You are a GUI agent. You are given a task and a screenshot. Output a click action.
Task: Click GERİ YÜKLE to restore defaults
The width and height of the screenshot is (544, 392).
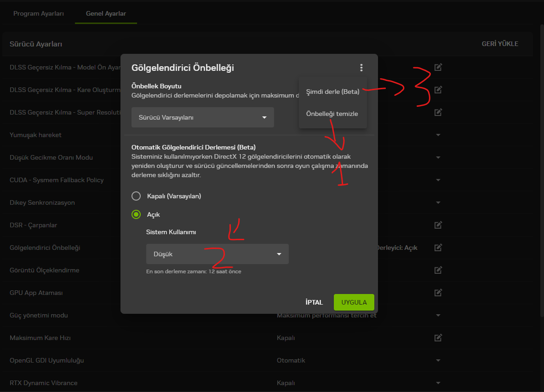click(500, 44)
